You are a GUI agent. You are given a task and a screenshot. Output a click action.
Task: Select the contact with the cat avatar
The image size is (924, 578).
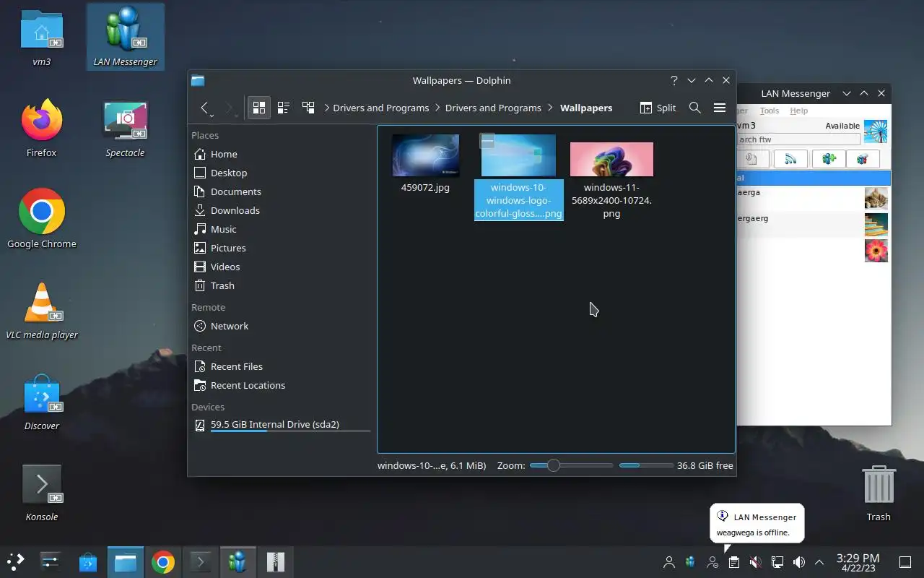coord(814,198)
